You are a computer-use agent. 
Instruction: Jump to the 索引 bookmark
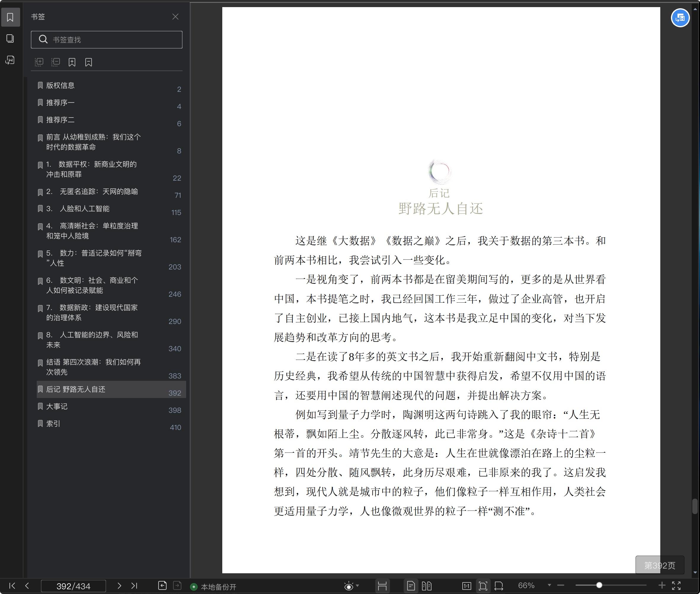coord(111,424)
